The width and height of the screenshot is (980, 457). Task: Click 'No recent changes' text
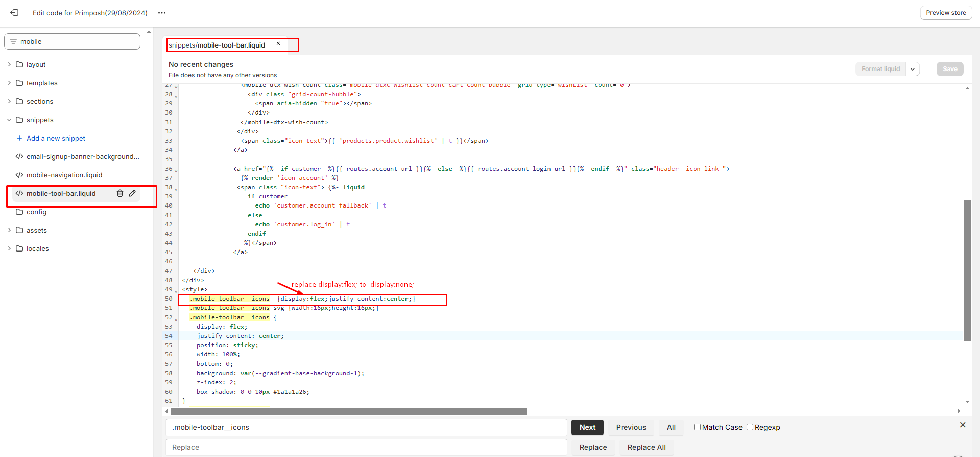pyautogui.click(x=201, y=64)
